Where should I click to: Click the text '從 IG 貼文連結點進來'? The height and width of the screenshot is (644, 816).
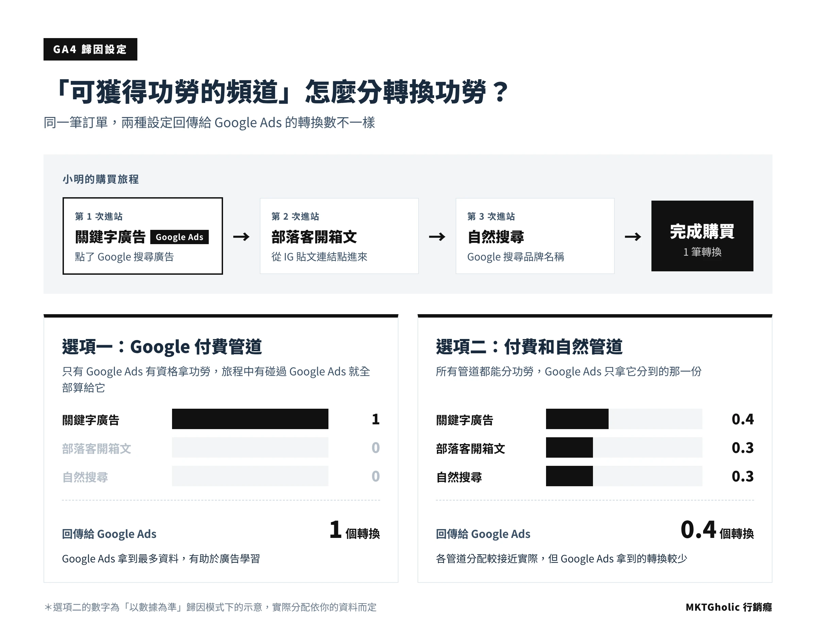pyautogui.click(x=319, y=257)
